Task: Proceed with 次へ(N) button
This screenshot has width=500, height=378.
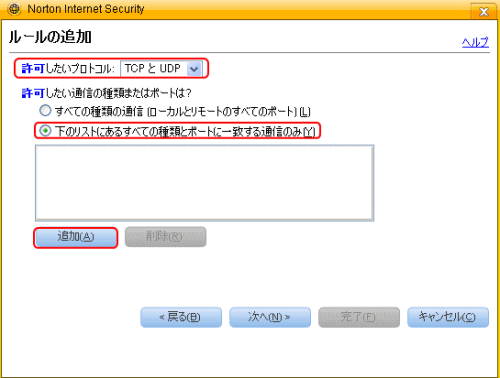Action: pos(270,317)
